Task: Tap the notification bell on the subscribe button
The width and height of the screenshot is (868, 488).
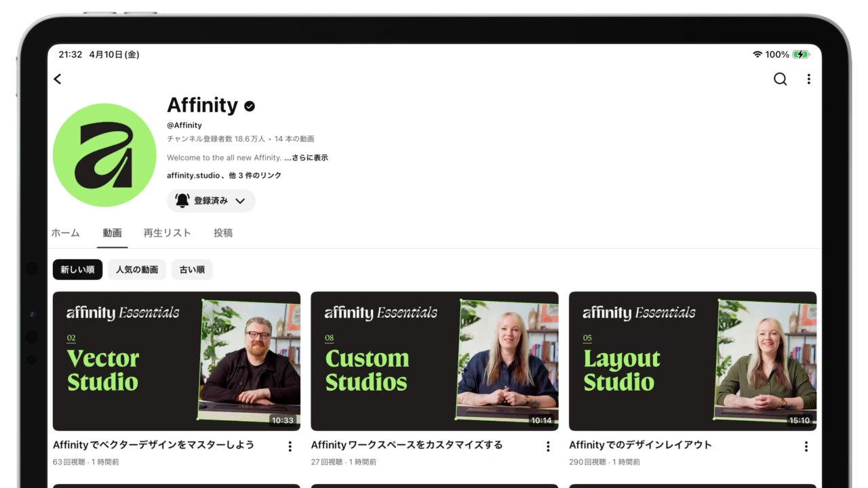Action: coord(181,201)
